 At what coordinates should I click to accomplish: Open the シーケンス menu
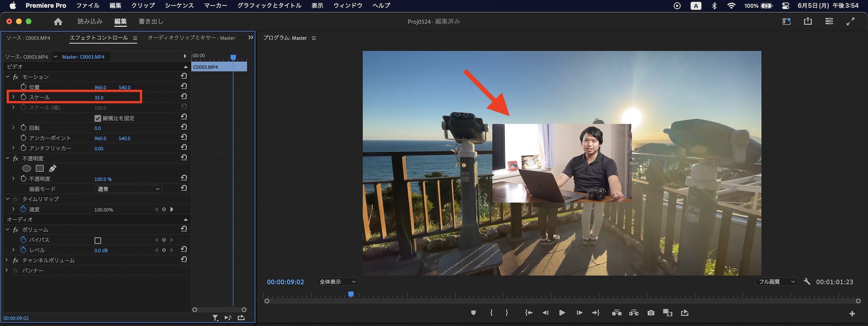pyautogui.click(x=179, y=6)
